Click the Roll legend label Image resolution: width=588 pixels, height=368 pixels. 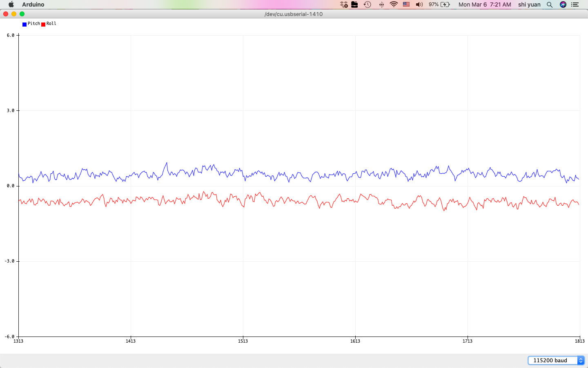[x=51, y=24]
